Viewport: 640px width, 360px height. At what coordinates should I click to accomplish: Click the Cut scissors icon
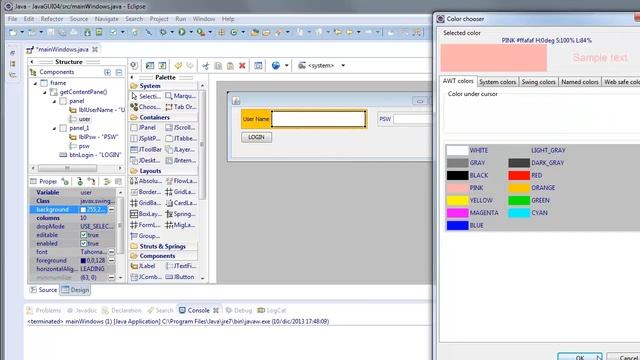pyautogui.click(x=205, y=66)
